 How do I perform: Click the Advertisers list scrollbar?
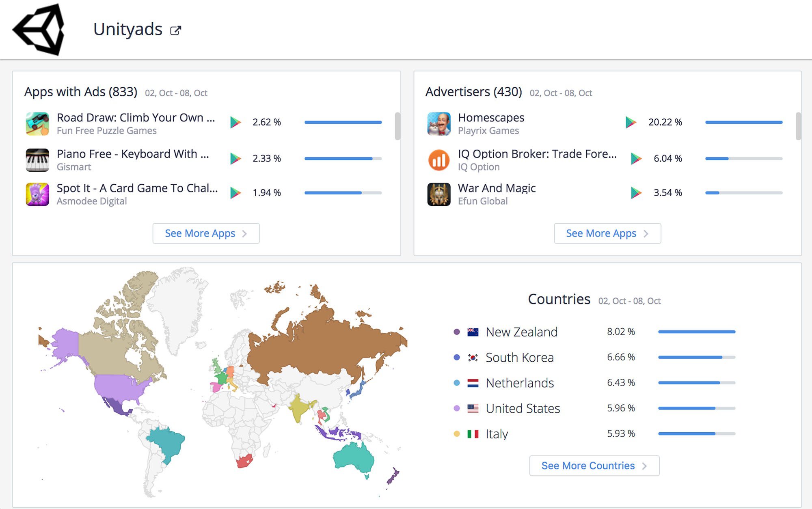(798, 126)
